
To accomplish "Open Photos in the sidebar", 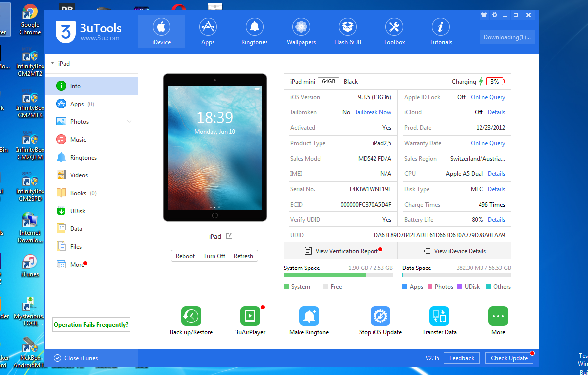I will 91,121.
